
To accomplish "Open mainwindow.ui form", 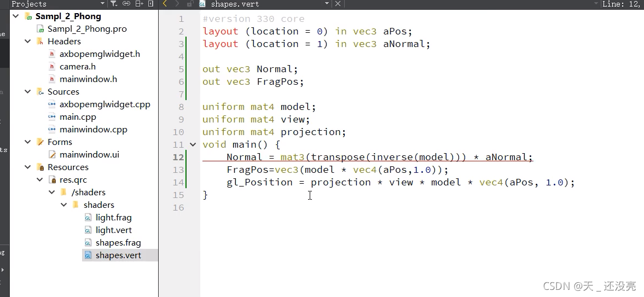I will pos(90,154).
